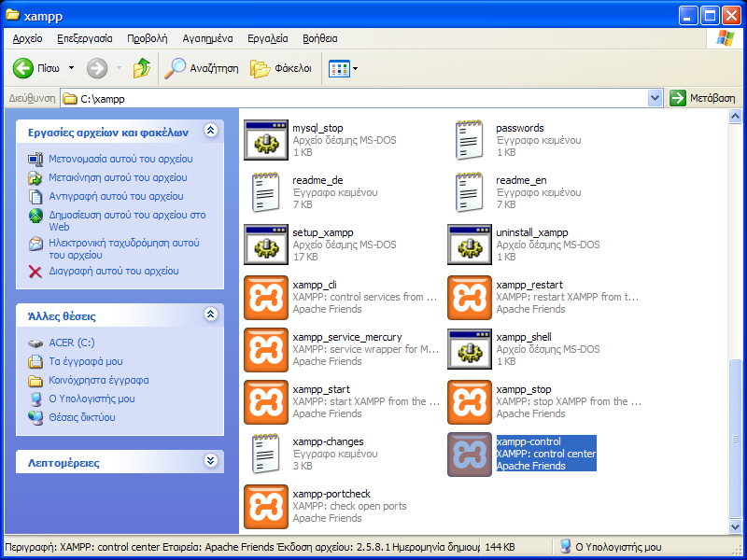Select the xampp_restart application icon
Screen dimensions: 747x560
(470, 297)
